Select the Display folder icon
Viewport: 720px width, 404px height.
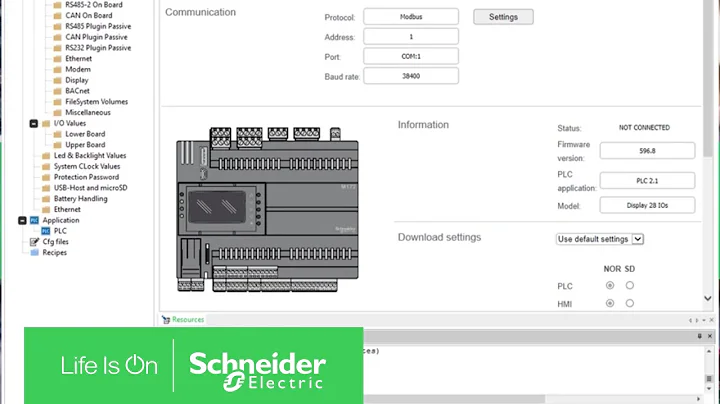click(57, 80)
